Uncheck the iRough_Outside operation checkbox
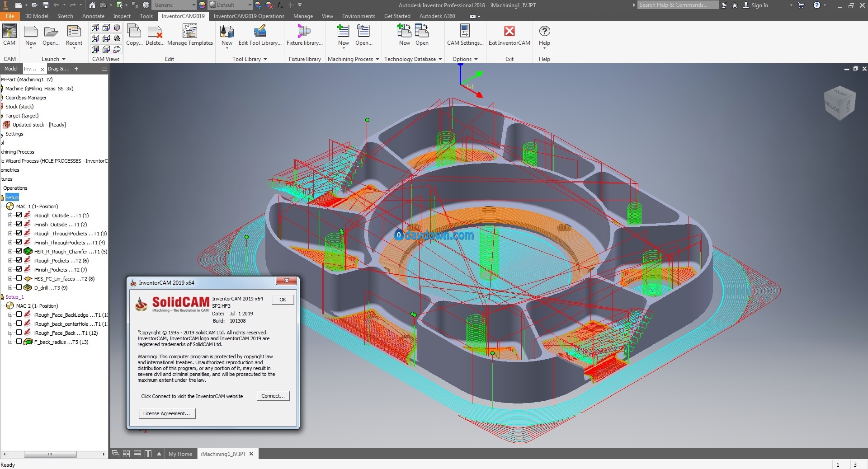This screenshot has width=868, height=469. coord(19,215)
